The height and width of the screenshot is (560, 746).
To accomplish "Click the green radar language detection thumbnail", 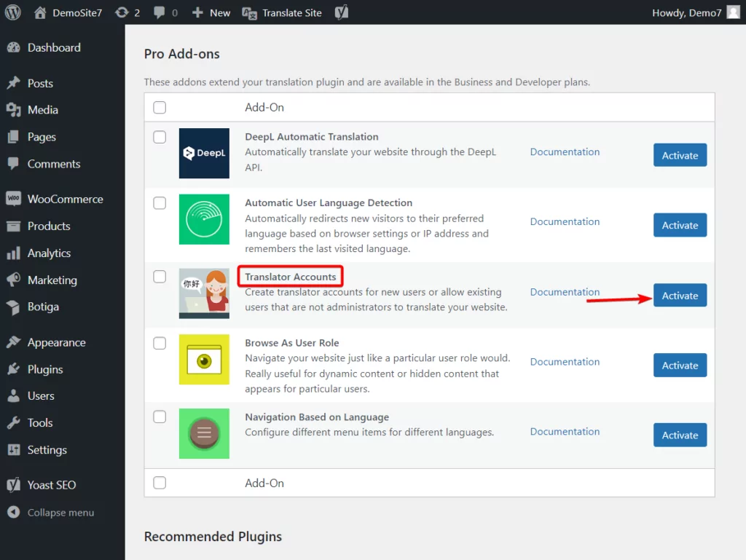I will (x=204, y=219).
